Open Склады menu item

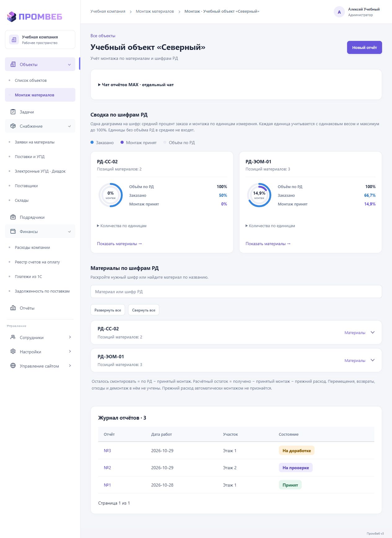click(22, 201)
